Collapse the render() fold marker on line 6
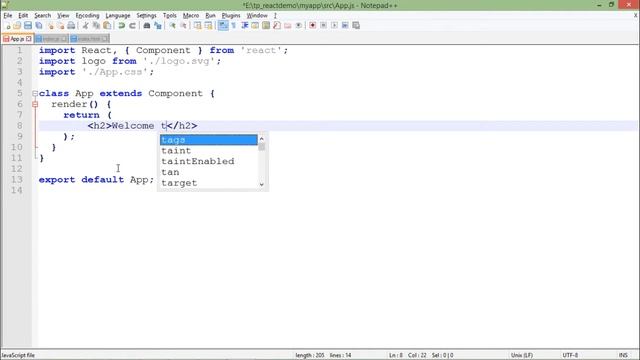Image resolution: width=640 pixels, height=360 pixels. (x=35, y=104)
